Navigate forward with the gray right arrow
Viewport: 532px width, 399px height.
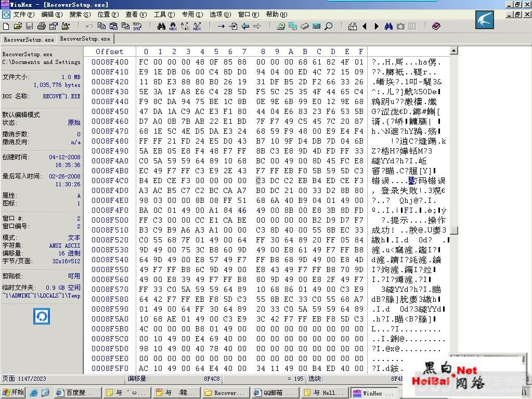[257, 26]
